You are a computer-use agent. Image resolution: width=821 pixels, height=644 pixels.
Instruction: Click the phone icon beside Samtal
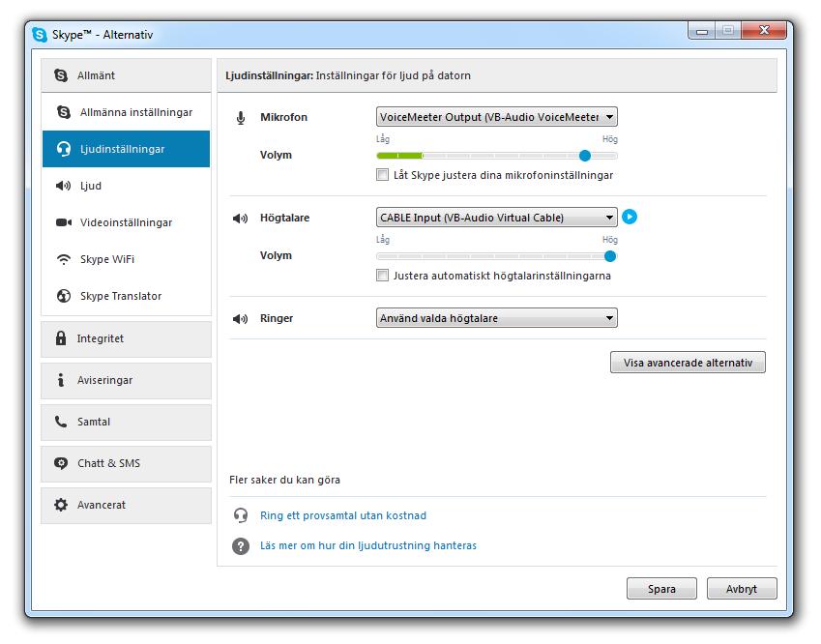(61, 422)
